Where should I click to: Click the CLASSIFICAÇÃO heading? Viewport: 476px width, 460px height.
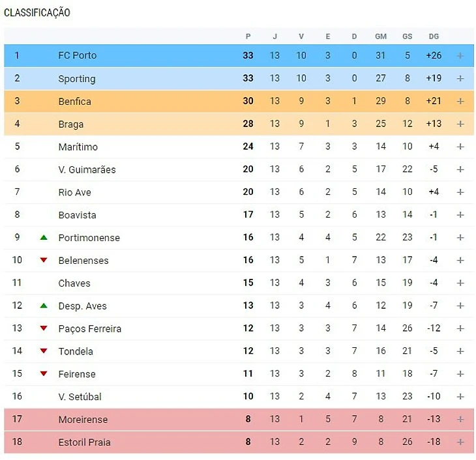37,13
